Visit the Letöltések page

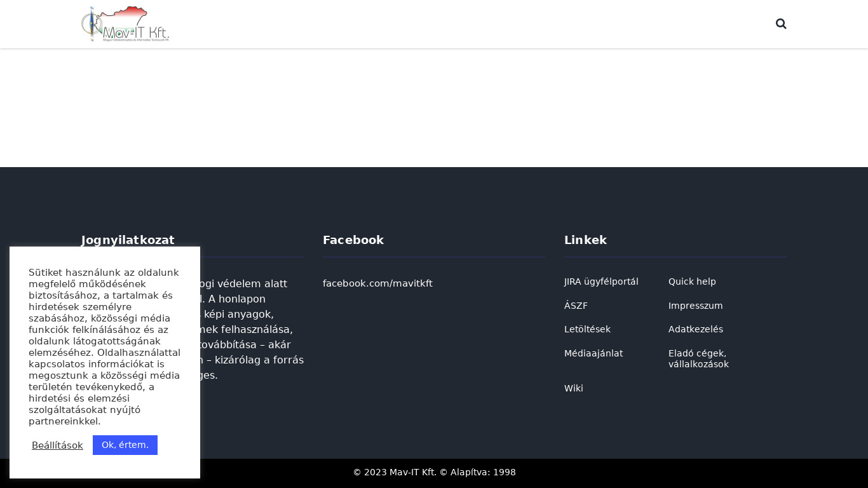click(x=587, y=329)
